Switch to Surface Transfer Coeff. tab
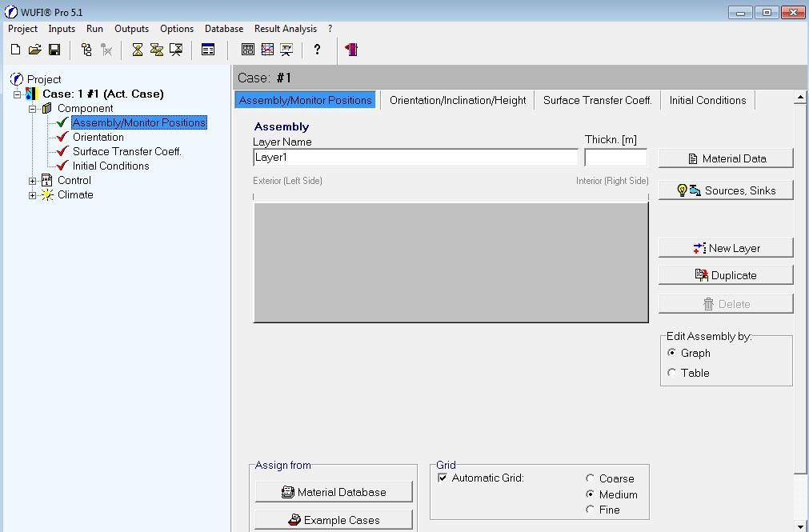Screen dimensions: 809x532 coord(598,100)
